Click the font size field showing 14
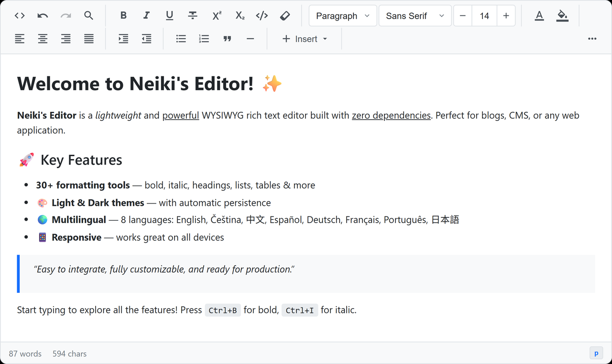The height and width of the screenshot is (364, 612). click(x=484, y=16)
